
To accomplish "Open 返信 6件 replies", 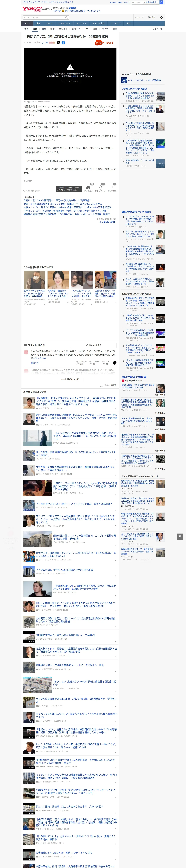I will [35, 363].
